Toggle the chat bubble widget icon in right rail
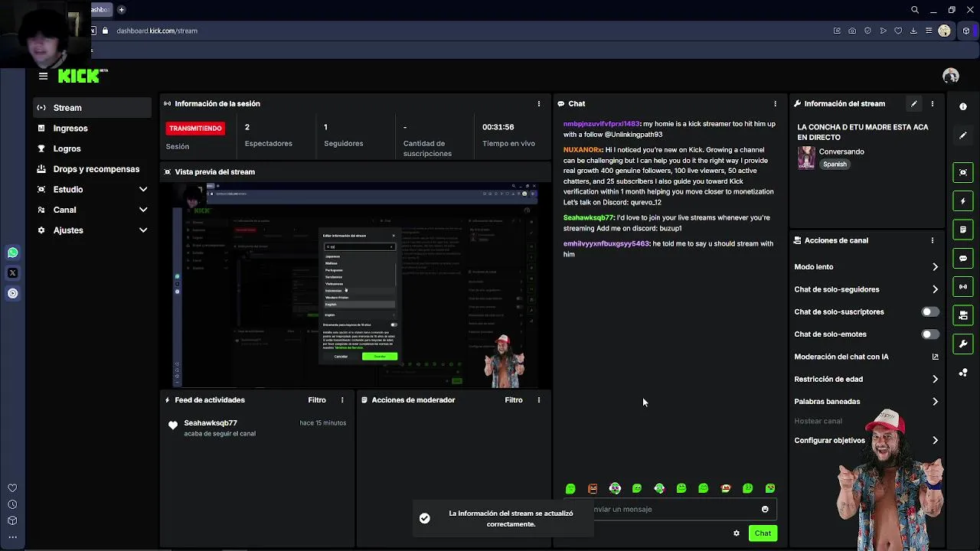Screen dimensions: 980x551 click(x=963, y=258)
